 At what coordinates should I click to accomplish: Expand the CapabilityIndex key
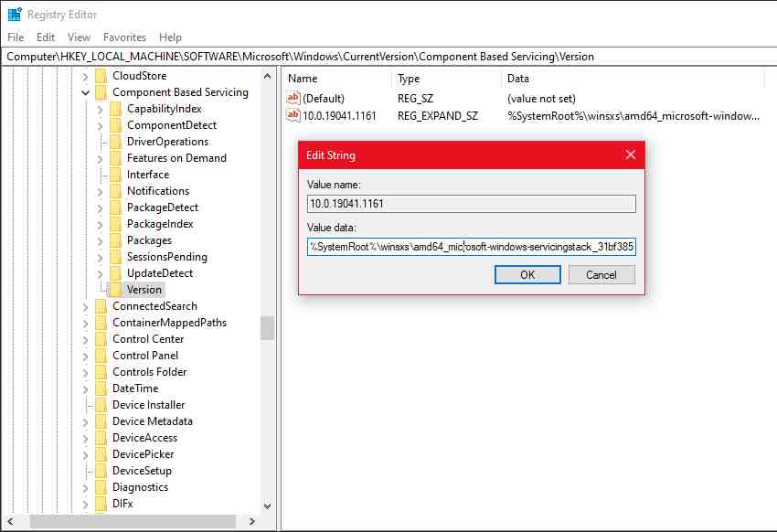click(x=101, y=110)
